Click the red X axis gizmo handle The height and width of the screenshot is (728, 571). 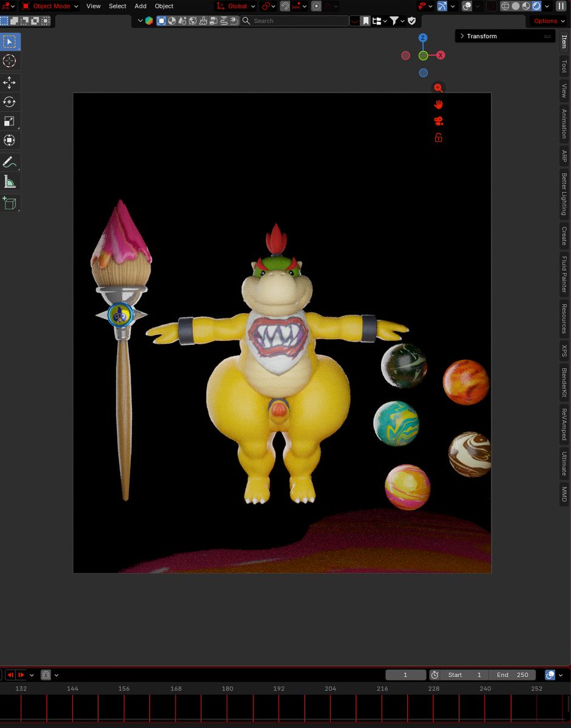coord(441,55)
